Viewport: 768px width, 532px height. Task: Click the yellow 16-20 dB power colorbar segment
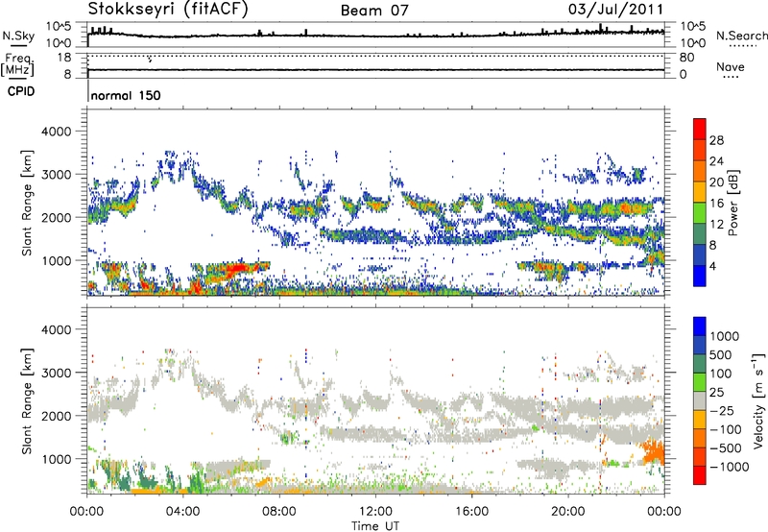coord(700,192)
